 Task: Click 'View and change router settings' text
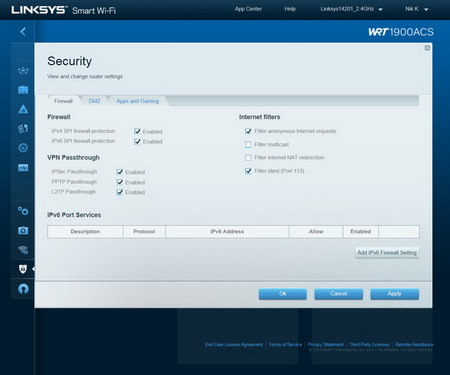[85, 76]
